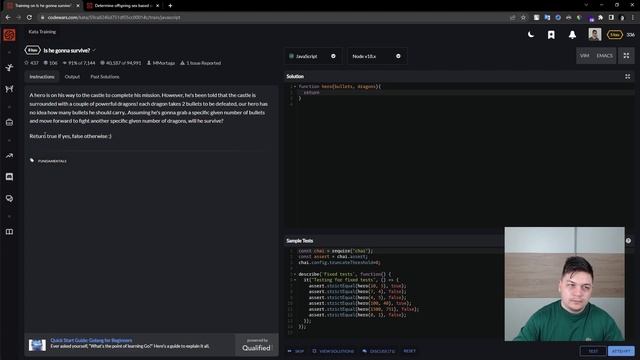Click the user's kyu rank badge
This screenshot has width=640, height=360.
pos(614,35)
